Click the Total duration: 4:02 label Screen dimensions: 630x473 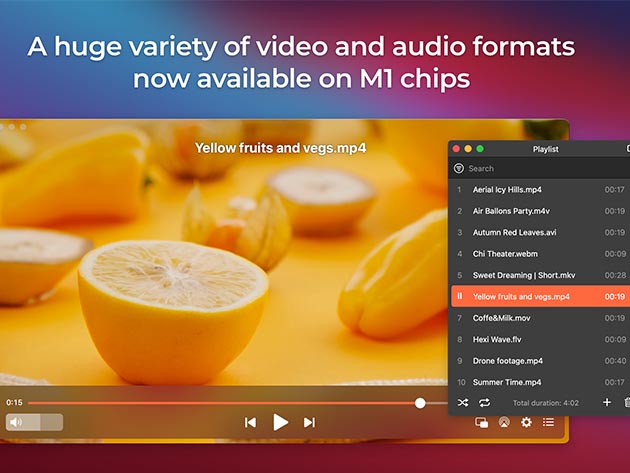[x=546, y=403]
